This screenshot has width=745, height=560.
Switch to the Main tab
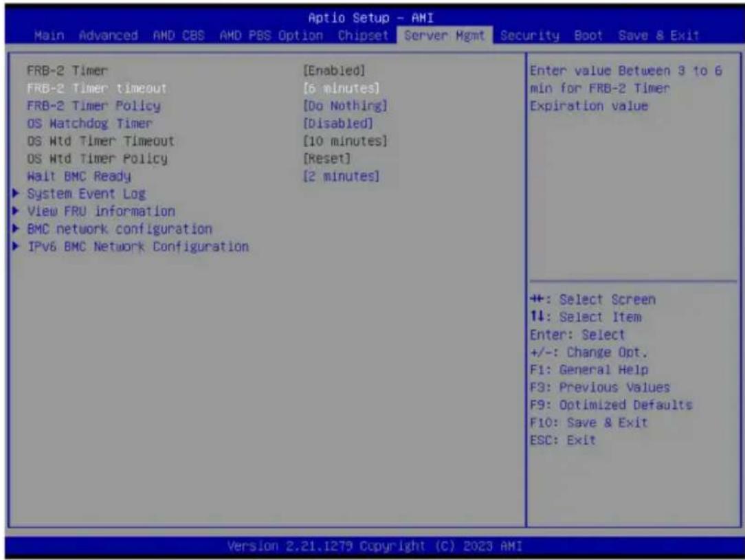(49, 36)
